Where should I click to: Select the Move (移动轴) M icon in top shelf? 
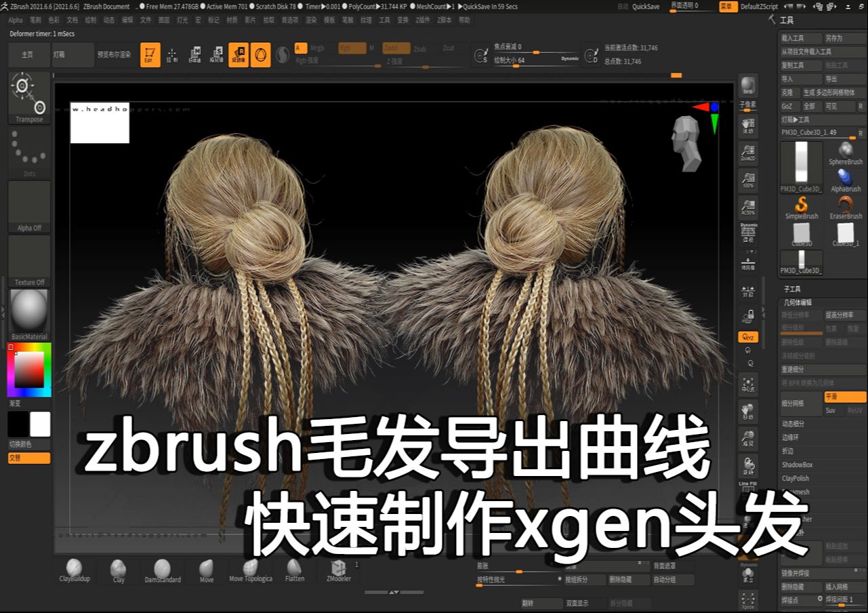pyautogui.click(x=194, y=55)
